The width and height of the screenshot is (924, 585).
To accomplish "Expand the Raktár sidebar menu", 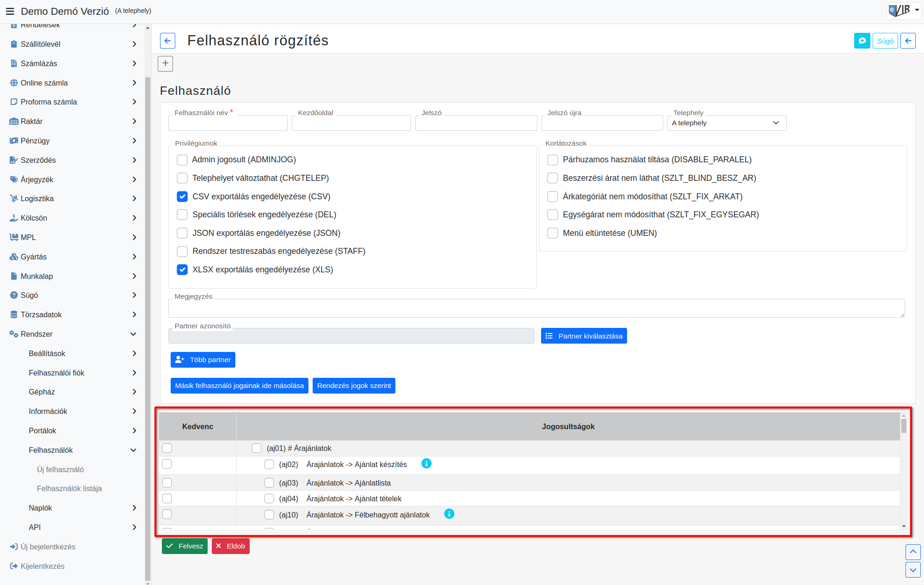I will point(74,121).
